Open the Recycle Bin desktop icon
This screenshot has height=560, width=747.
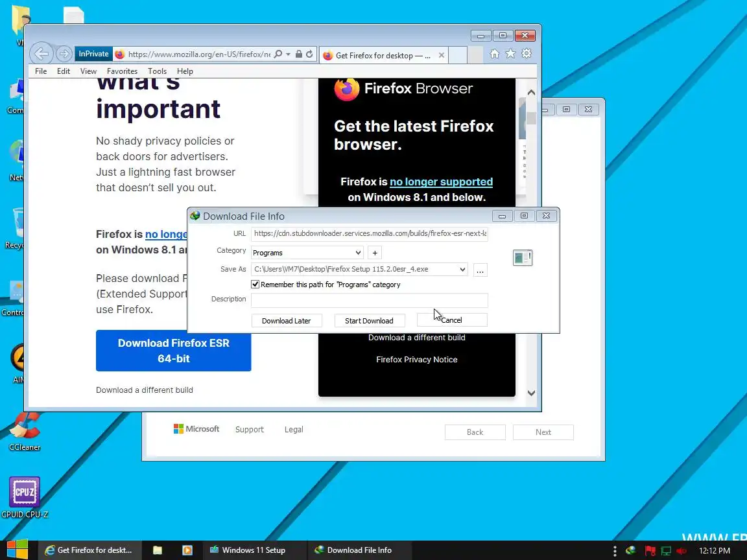(x=16, y=229)
